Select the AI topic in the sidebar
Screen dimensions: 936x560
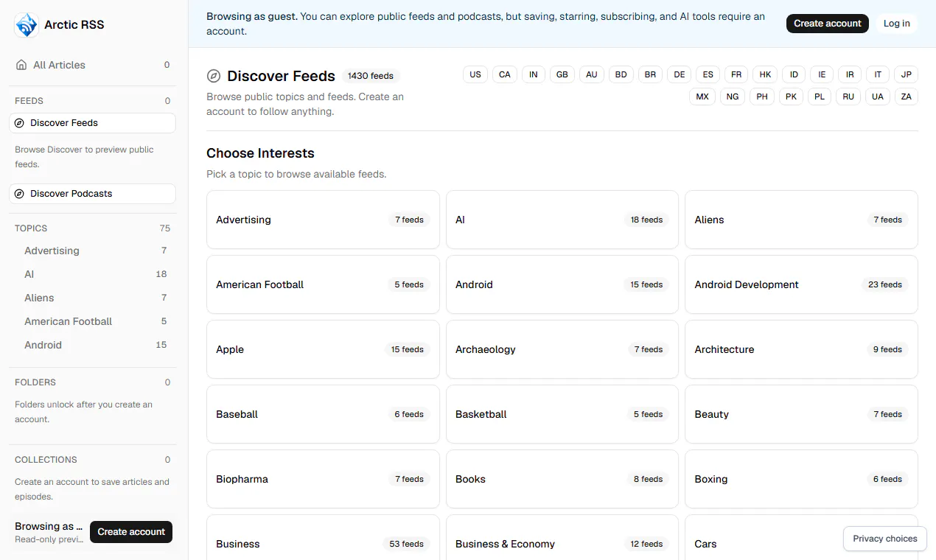pyautogui.click(x=95, y=274)
